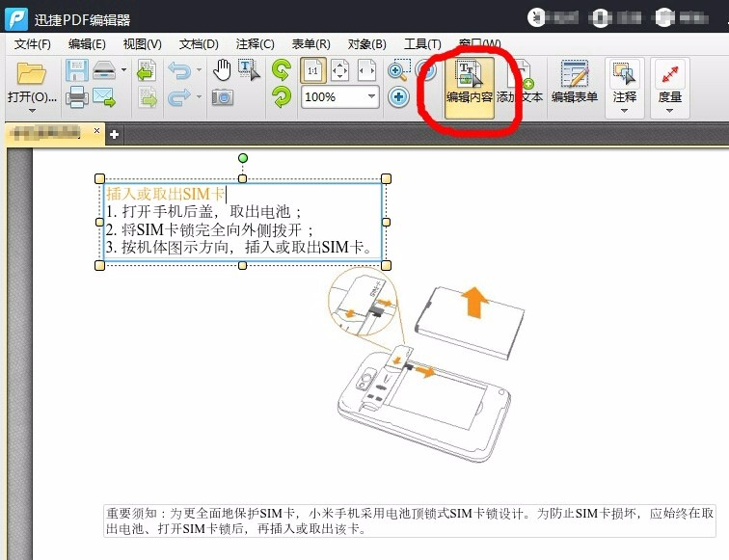Select the marquee zoom tool
Viewport: 729px width, 560px height.
click(x=399, y=70)
